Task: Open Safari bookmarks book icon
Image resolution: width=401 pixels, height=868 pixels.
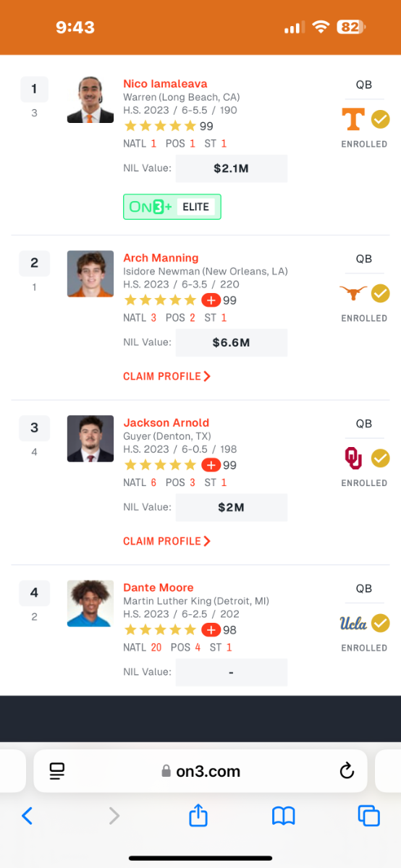Action: point(284,816)
